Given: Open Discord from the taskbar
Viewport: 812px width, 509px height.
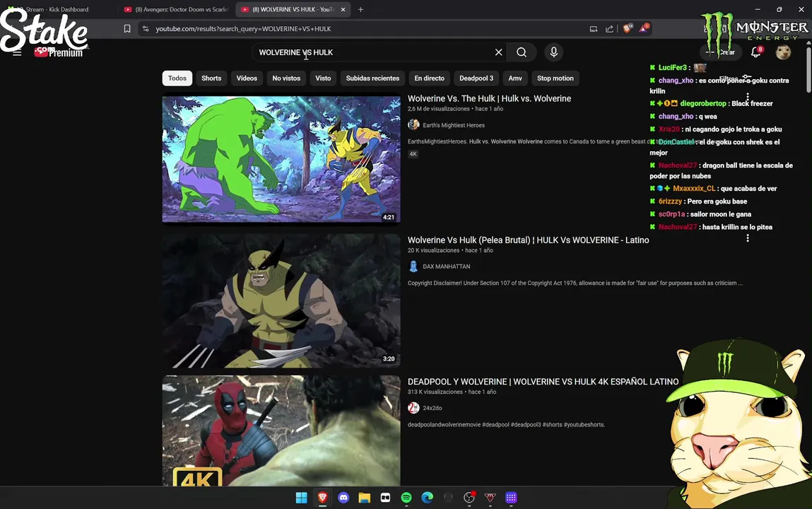Looking at the screenshot, I should coord(343,498).
